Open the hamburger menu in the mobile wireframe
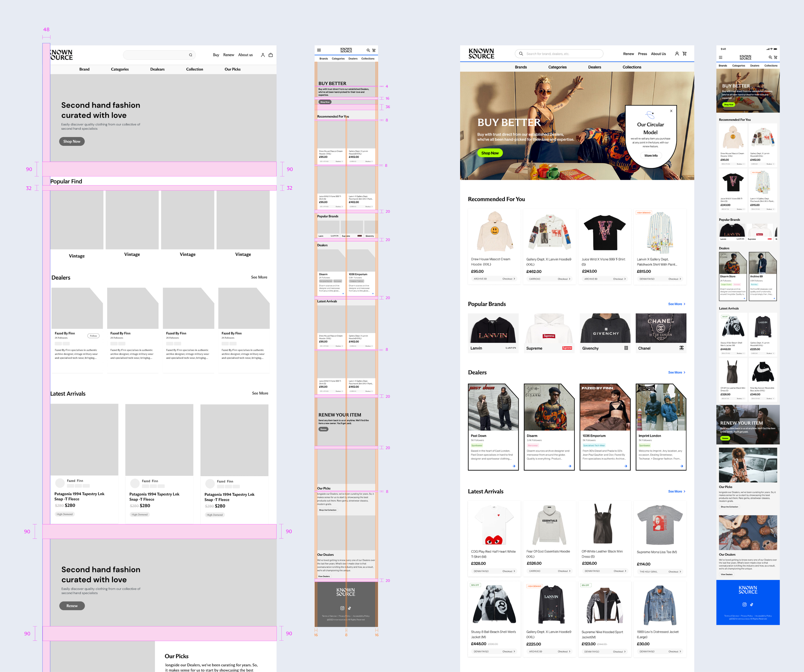This screenshot has height=672, width=804. tap(319, 50)
